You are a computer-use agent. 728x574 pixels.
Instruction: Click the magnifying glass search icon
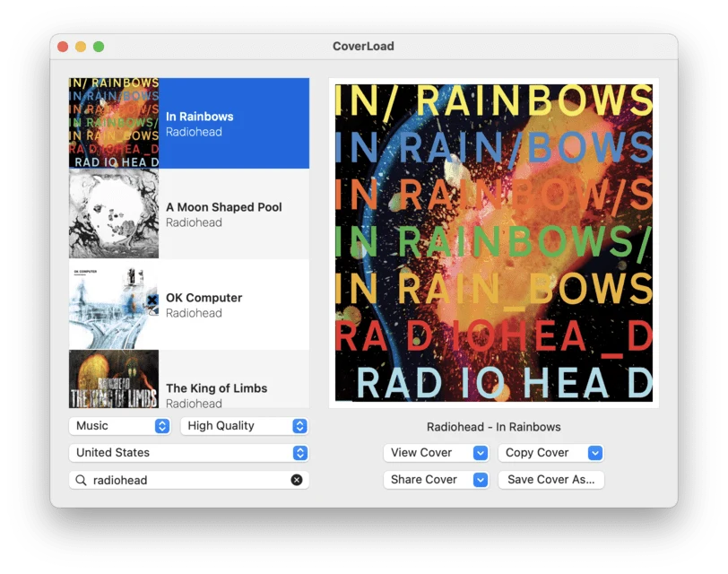pyautogui.click(x=81, y=480)
